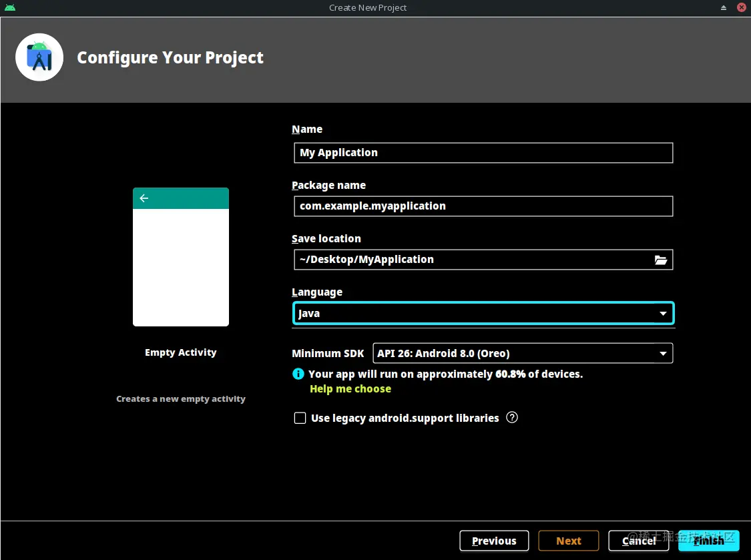Click the info icon beside device percentage
751x560 pixels.
tap(298, 374)
